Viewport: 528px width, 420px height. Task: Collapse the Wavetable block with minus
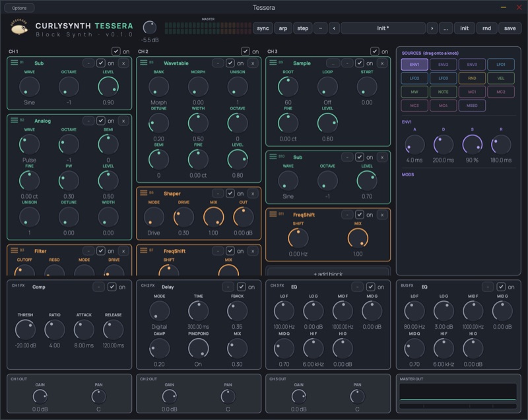(x=218, y=63)
